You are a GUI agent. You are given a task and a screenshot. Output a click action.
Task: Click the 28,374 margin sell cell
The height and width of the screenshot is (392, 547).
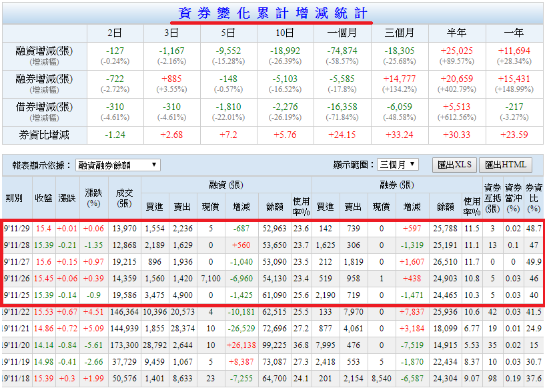[183, 329]
